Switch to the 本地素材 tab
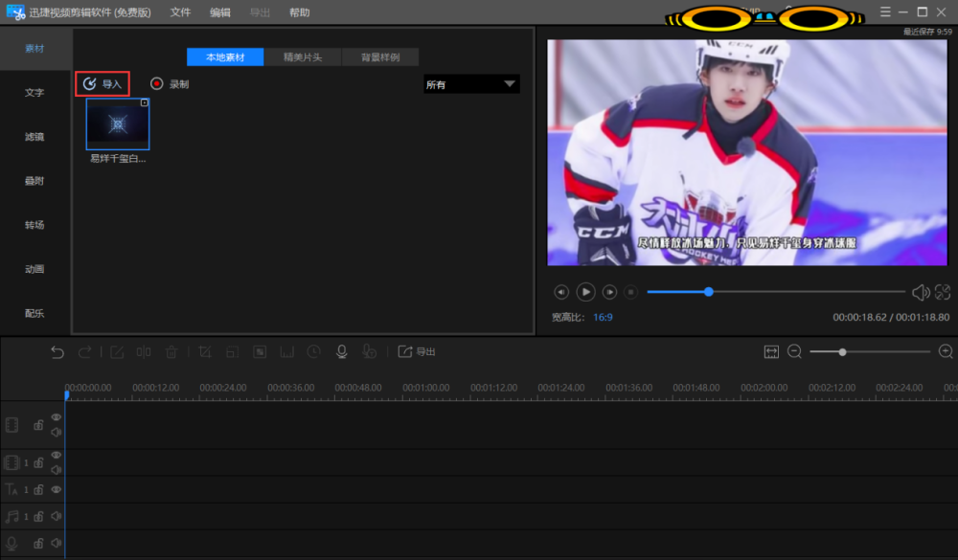Image resolution: width=958 pixels, height=560 pixels. tap(225, 56)
